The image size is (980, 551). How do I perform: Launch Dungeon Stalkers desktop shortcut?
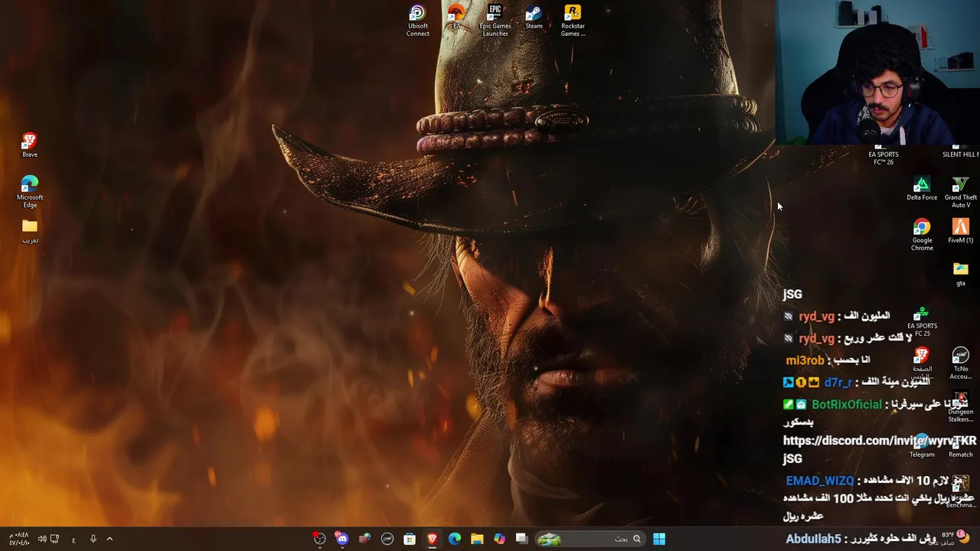pos(960,406)
